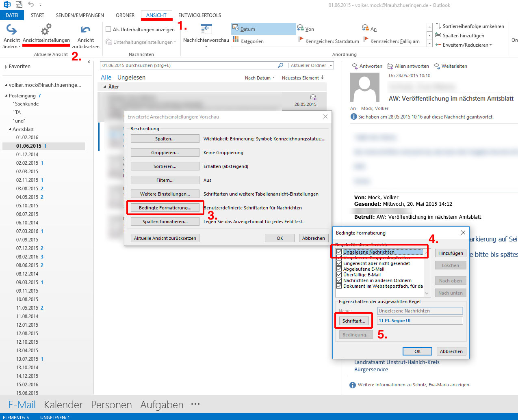The height and width of the screenshot is (420, 518).
Task: Toggle Als Unterhaltungen anzeigen checkbox
Action: (x=108, y=29)
